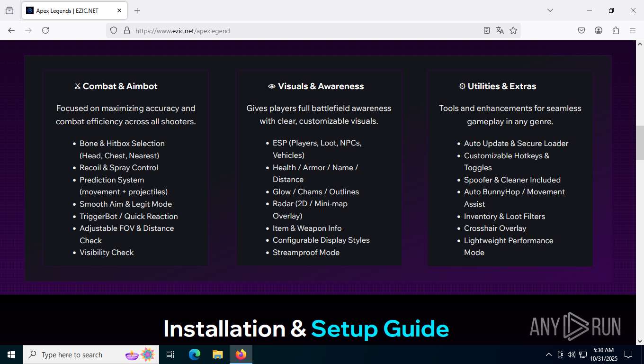Click the 'Installation & Setup Guide' heading
Viewport: 644px width, 364px height.
point(306,329)
